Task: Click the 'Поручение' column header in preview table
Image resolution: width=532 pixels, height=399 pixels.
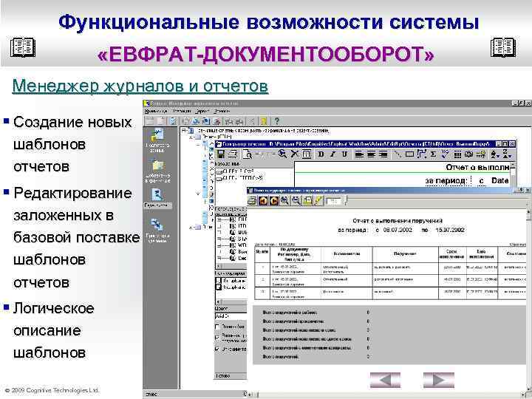Action: point(405,253)
